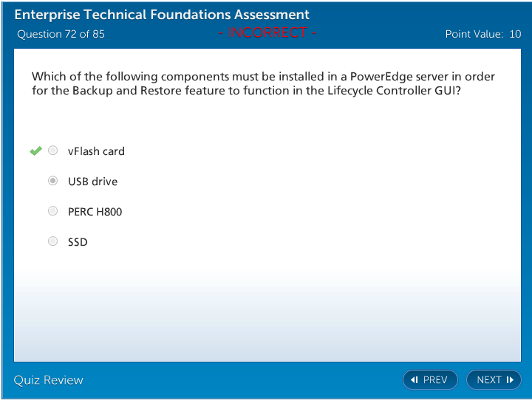Screen dimensions: 532x403
Task: Select the USB drive radio button
Action: 52,181
